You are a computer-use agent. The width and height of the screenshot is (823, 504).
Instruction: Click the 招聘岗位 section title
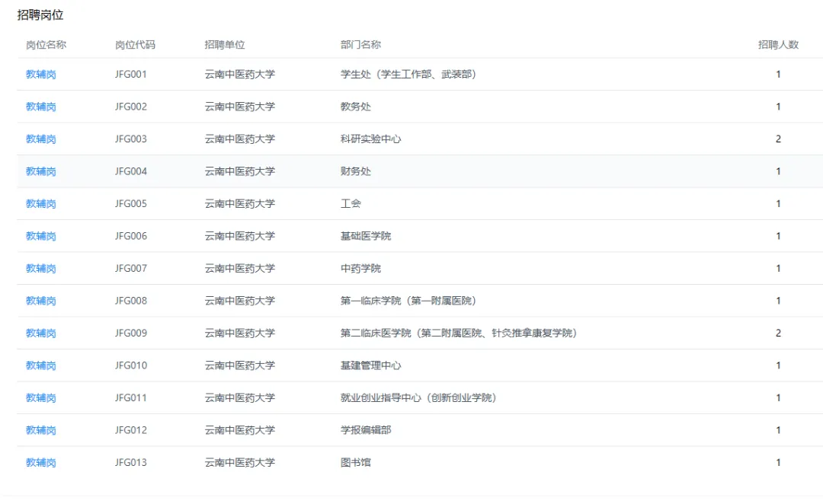[40, 15]
